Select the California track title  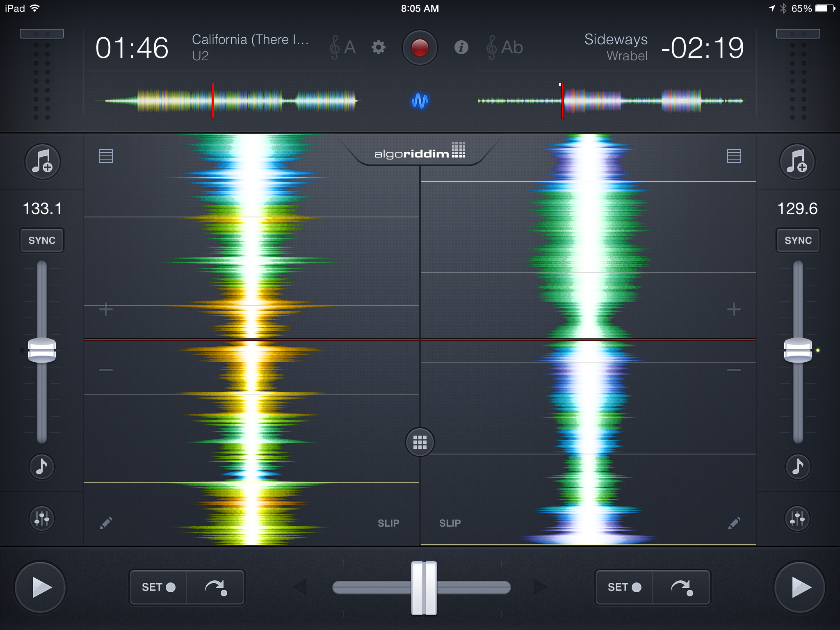tap(250, 39)
